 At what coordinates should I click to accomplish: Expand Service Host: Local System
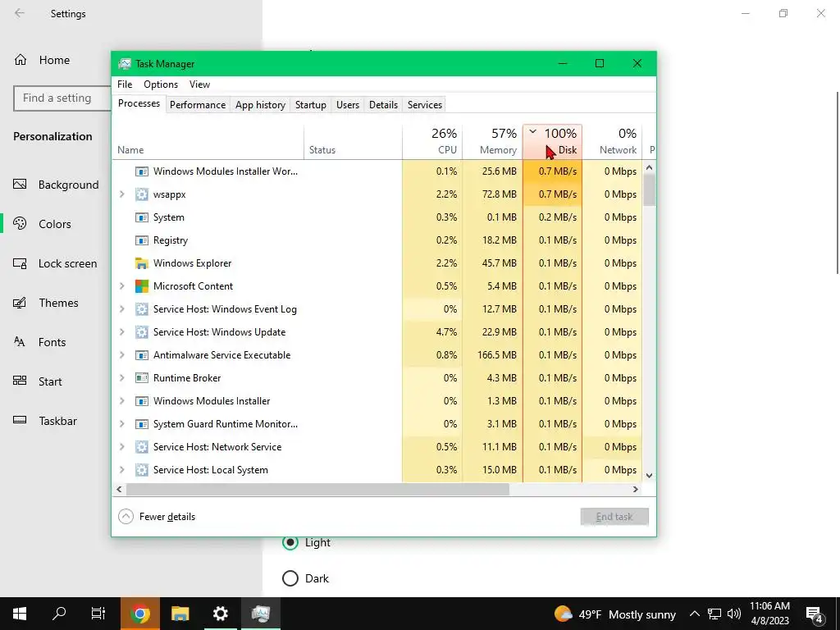point(122,470)
